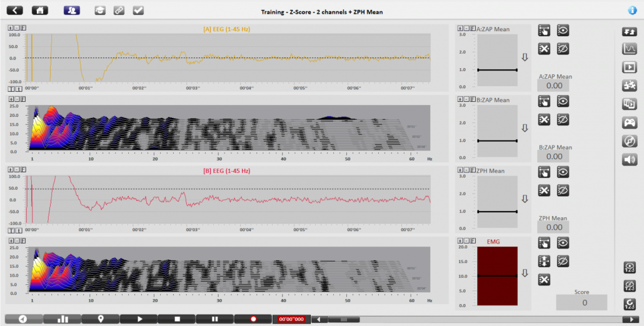Click the down arrow beside B:ZAP Mean graph
Viewport: 644px width, 326px height.
click(525, 129)
